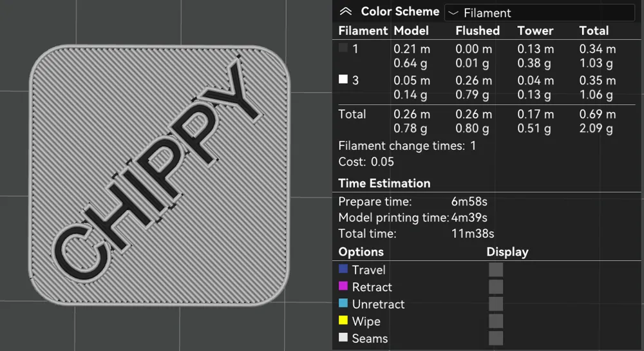The image size is (644, 351).
Task: Click the yellow Wipe legend color
Action: pyautogui.click(x=343, y=320)
